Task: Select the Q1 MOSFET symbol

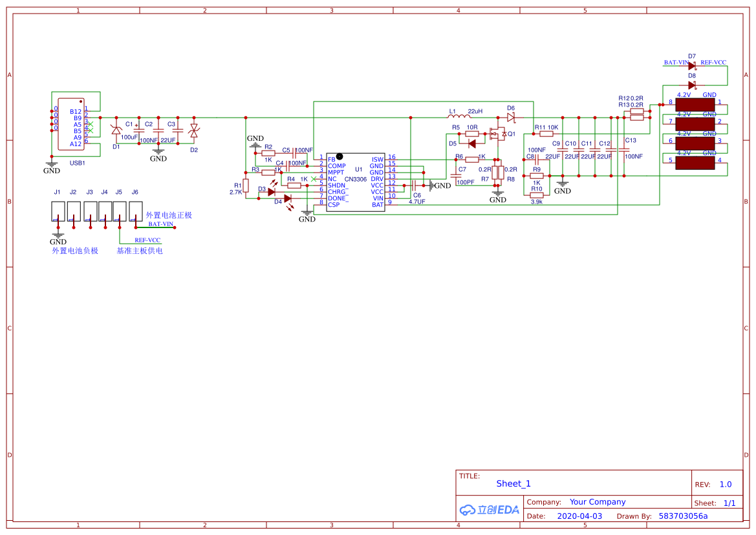Action: click(497, 134)
